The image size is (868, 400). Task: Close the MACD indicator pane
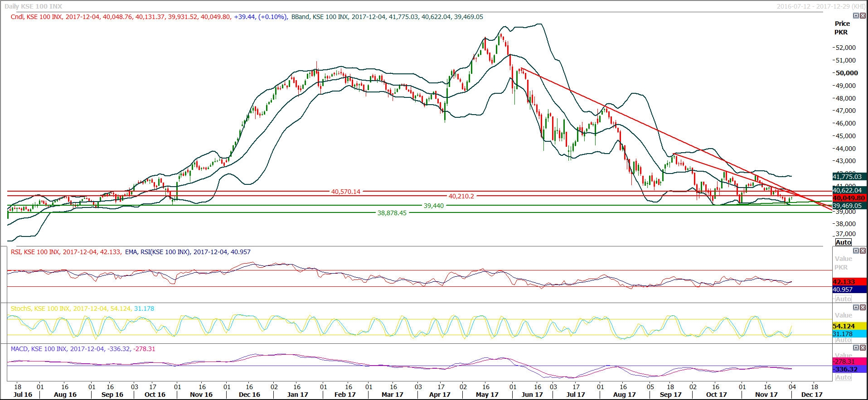click(x=863, y=348)
